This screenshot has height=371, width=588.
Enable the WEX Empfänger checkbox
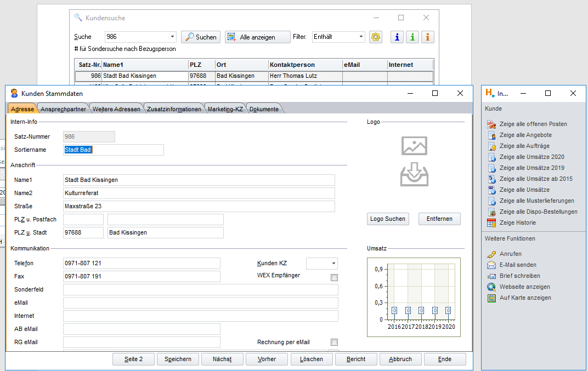[x=334, y=277]
